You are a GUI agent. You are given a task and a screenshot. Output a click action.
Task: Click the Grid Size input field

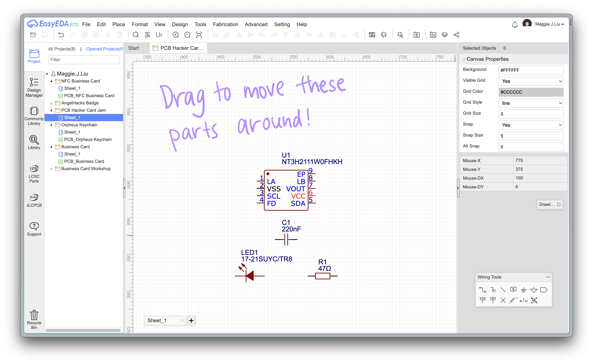pyautogui.click(x=531, y=114)
